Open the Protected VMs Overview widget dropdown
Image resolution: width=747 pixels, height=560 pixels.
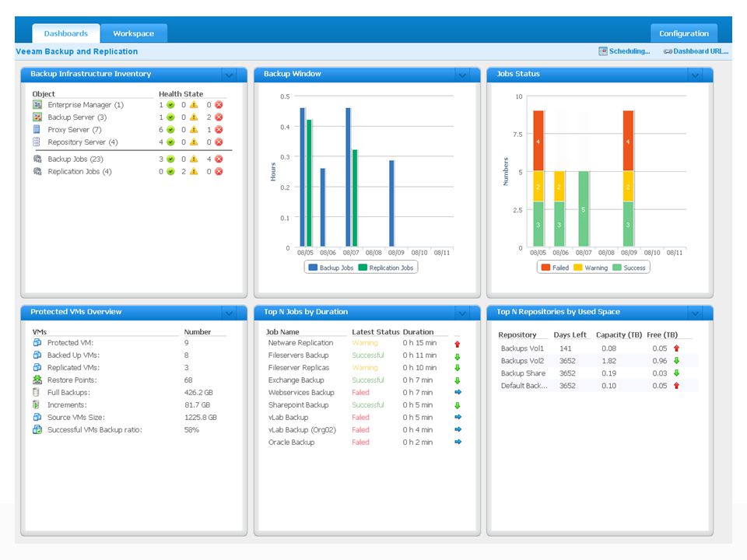[229, 313]
